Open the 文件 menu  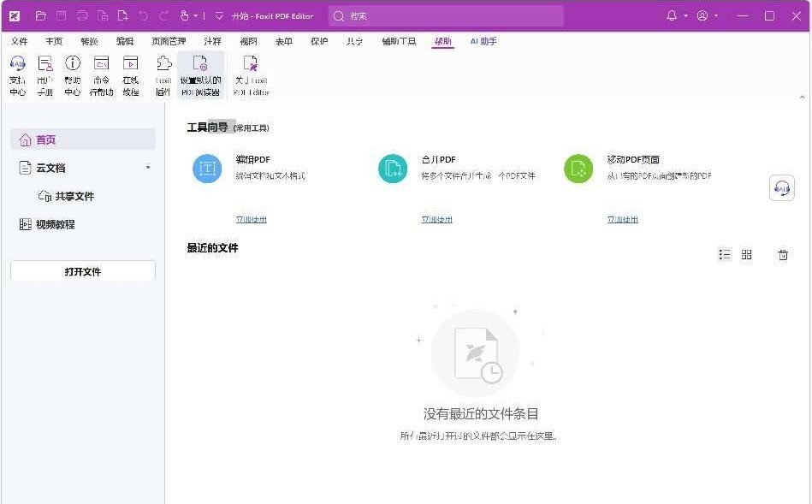coord(19,41)
